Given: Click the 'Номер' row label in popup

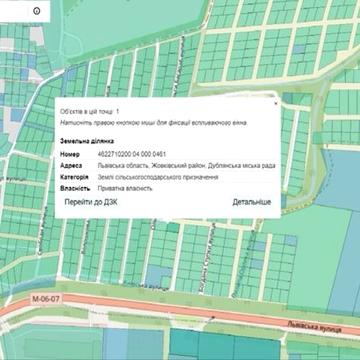Looking at the screenshot, I should (70, 154).
